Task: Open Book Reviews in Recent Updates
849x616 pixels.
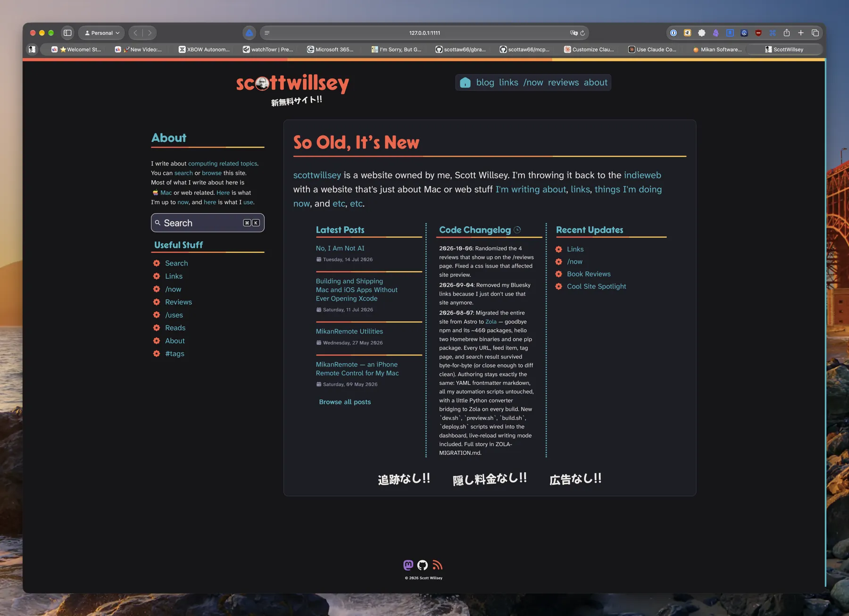Action: click(589, 274)
